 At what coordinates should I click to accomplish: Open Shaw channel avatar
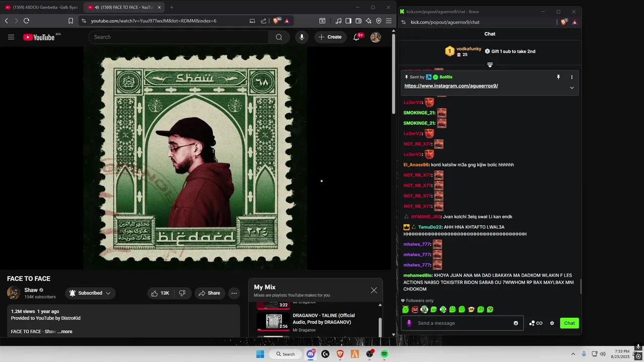[x=14, y=293]
